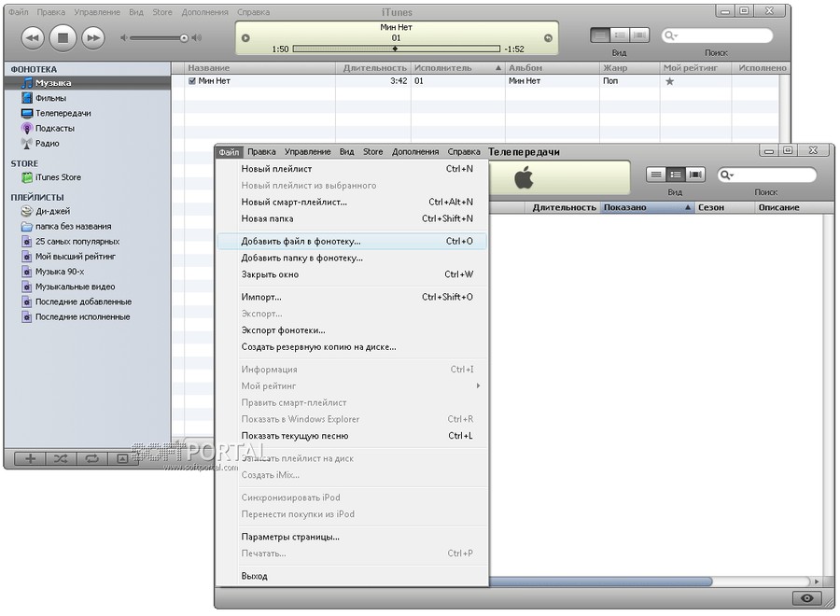The width and height of the screenshot is (840, 616).
Task: Sort by the Жанр column header
Action: [629, 68]
